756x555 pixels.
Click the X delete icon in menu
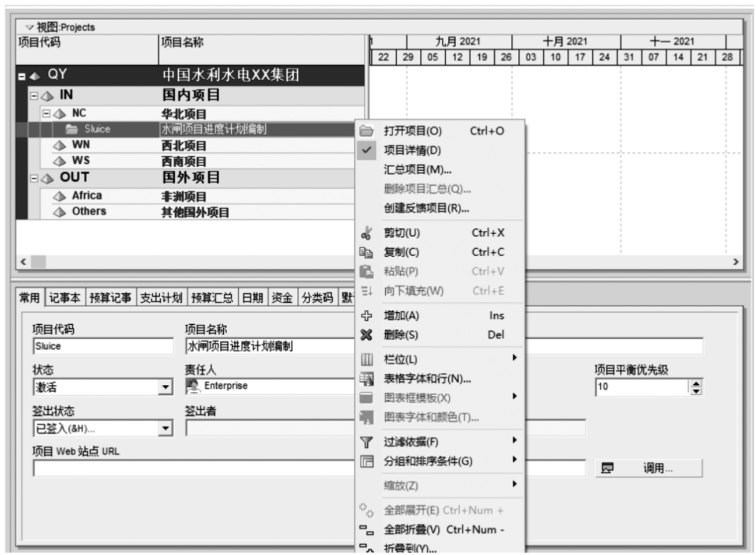pyautogui.click(x=366, y=335)
